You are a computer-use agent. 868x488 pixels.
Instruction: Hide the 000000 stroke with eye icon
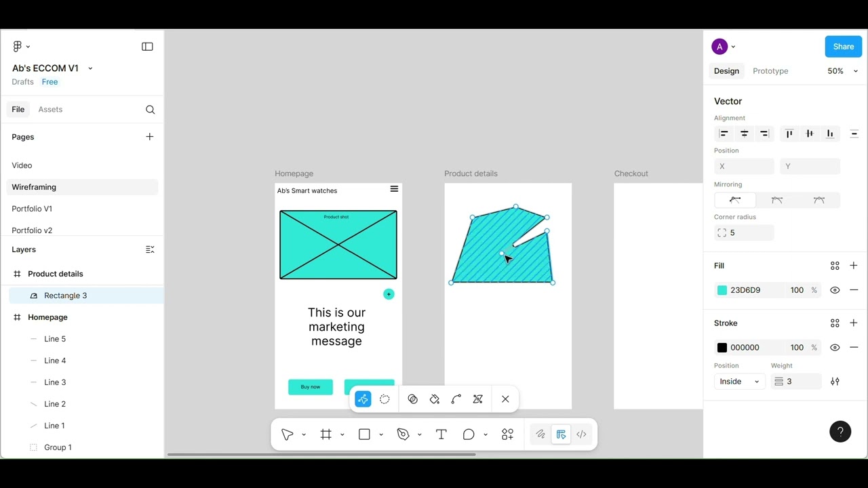[835, 348]
